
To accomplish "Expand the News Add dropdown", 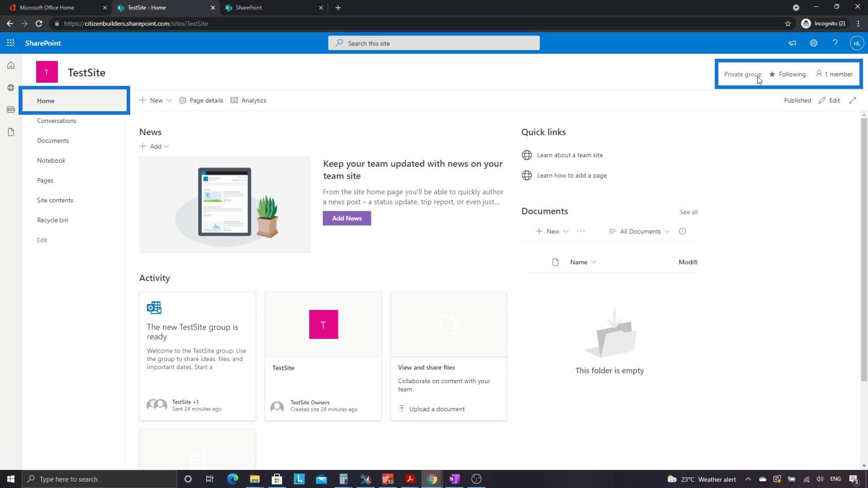I will 154,147.
